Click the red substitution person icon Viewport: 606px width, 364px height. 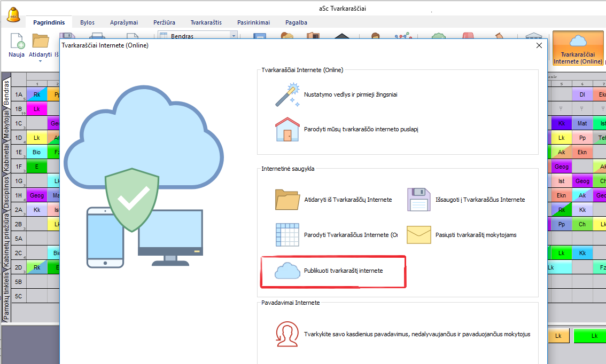click(x=287, y=334)
